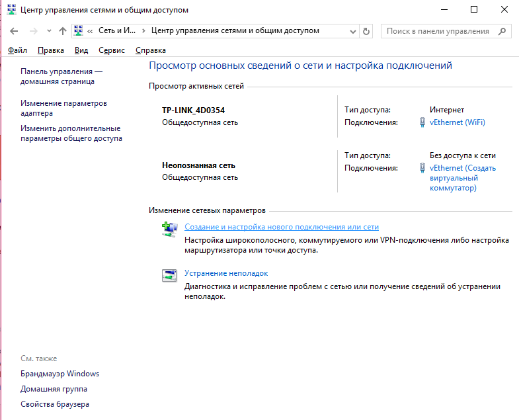Maximize the network center window

coord(474,10)
